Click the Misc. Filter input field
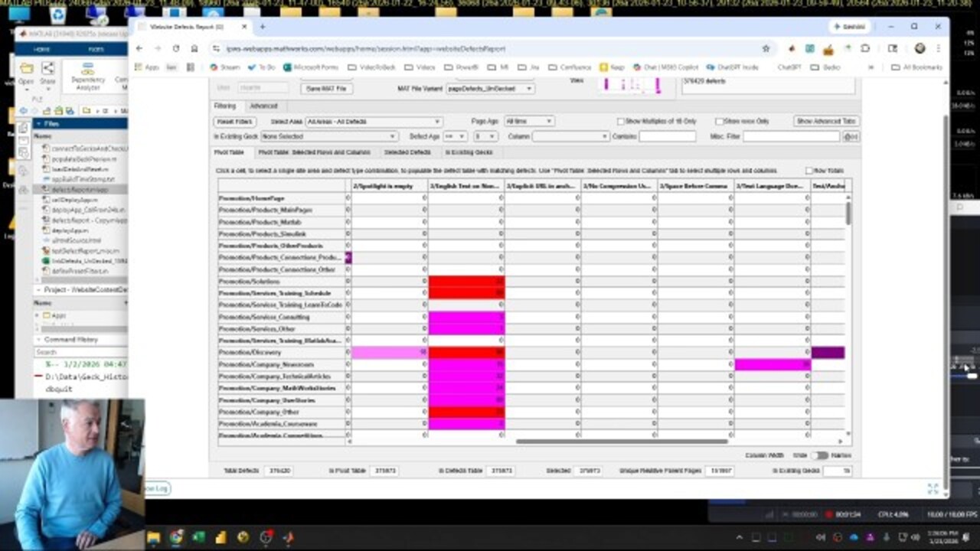The height and width of the screenshot is (551, 980). pos(791,136)
